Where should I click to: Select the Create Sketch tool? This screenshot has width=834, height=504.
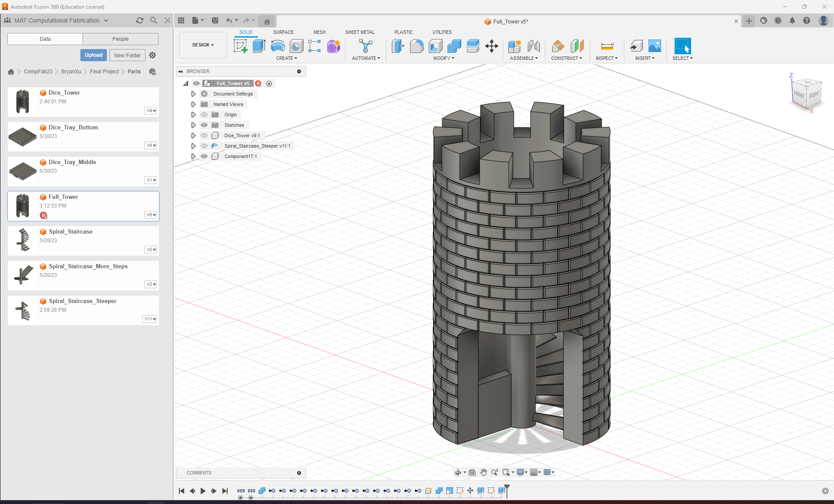click(x=240, y=46)
